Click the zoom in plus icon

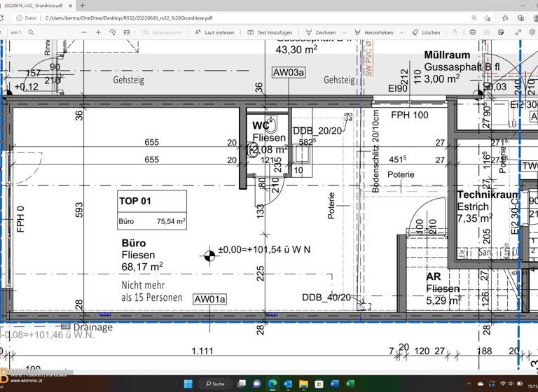pos(98,32)
